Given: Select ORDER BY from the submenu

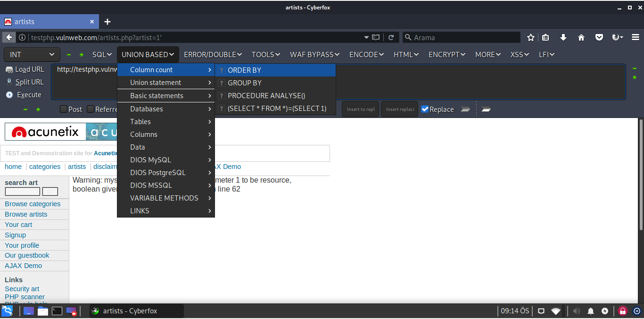Looking at the screenshot, I should click(x=244, y=70).
